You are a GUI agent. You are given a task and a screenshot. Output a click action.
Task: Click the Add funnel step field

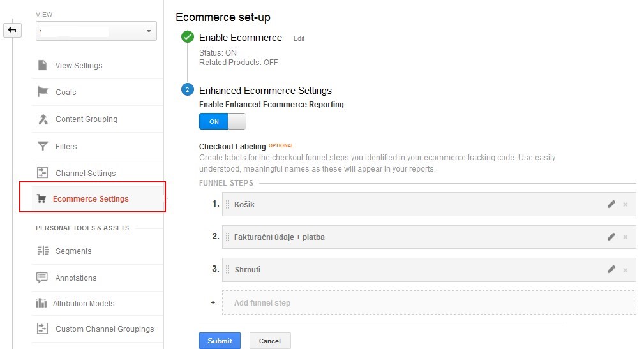(429, 302)
